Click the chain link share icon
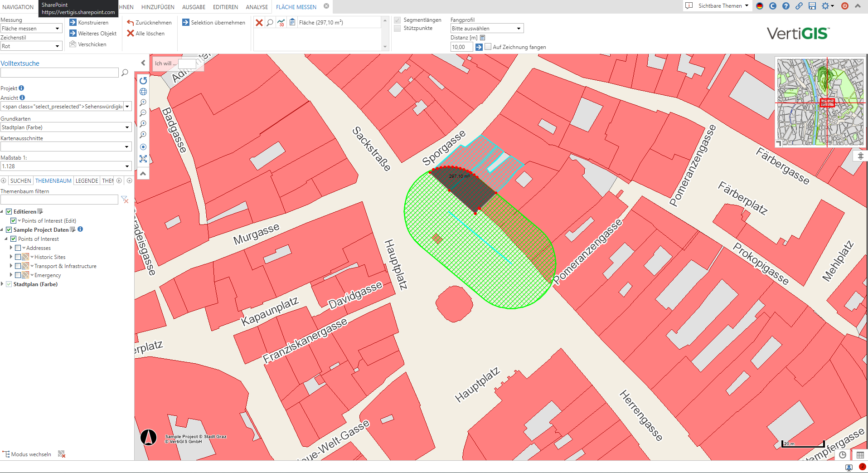The image size is (868, 473). [x=799, y=6]
